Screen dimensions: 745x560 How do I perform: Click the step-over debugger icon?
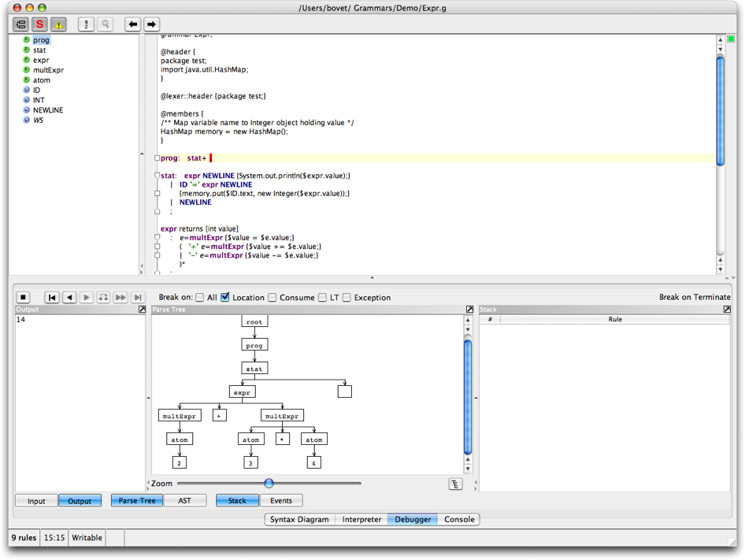[103, 298]
